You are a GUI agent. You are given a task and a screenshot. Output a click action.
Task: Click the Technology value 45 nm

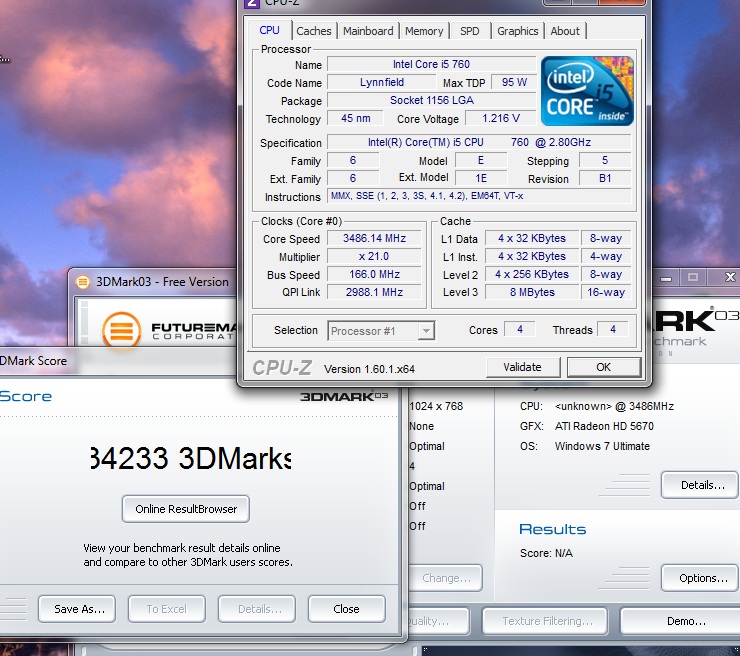pyautogui.click(x=355, y=118)
